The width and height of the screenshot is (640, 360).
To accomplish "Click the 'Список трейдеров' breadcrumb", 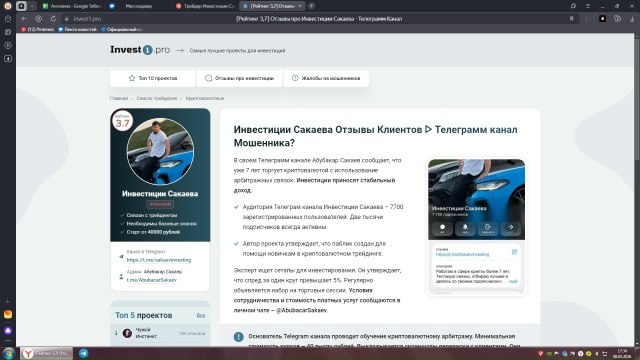I will 157,98.
